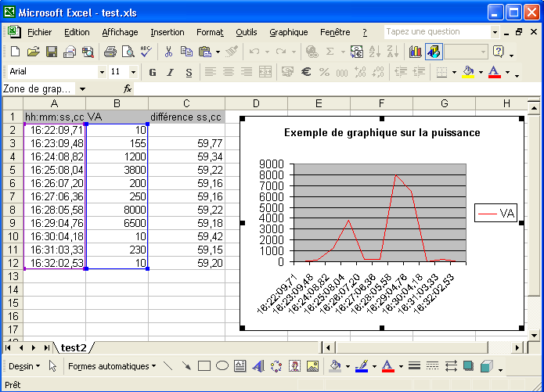The image size is (544, 392).
Task: Open the Formes automatiques button
Action: coord(111,365)
